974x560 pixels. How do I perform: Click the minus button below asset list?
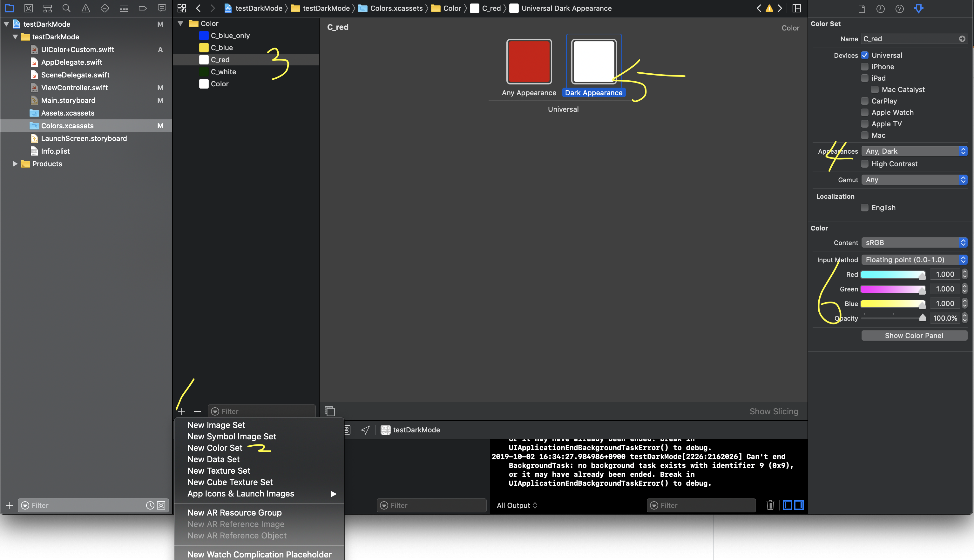(x=197, y=411)
